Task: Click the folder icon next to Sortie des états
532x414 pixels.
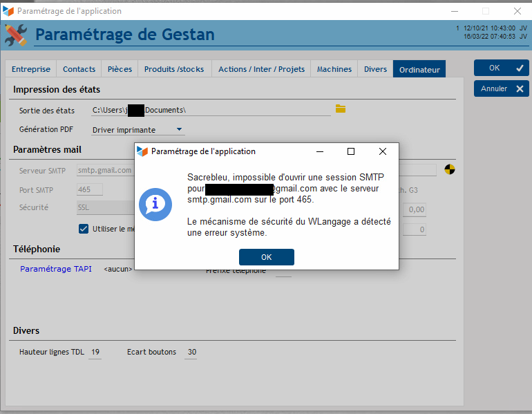Action: [x=340, y=109]
